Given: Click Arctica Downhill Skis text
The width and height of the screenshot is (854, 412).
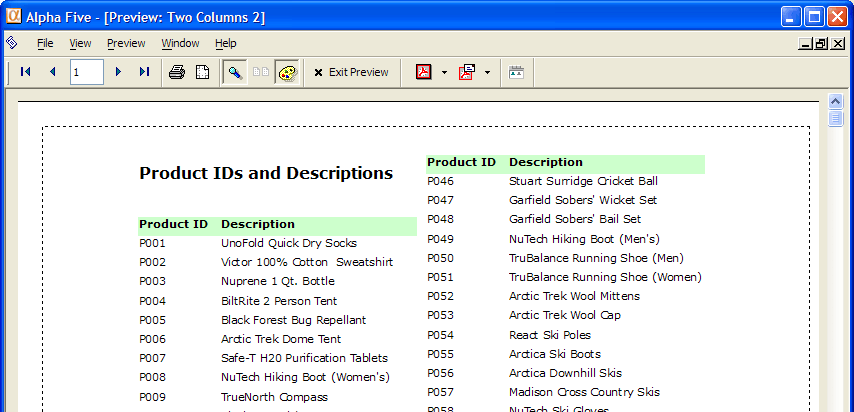Looking at the screenshot, I should click(x=565, y=373).
